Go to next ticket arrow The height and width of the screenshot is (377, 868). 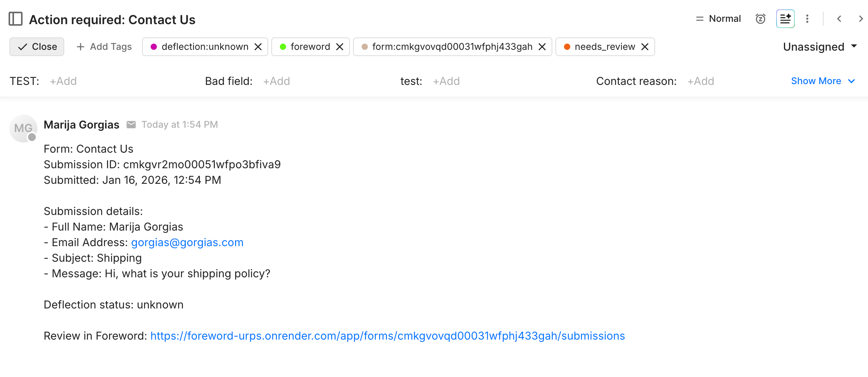click(x=861, y=19)
